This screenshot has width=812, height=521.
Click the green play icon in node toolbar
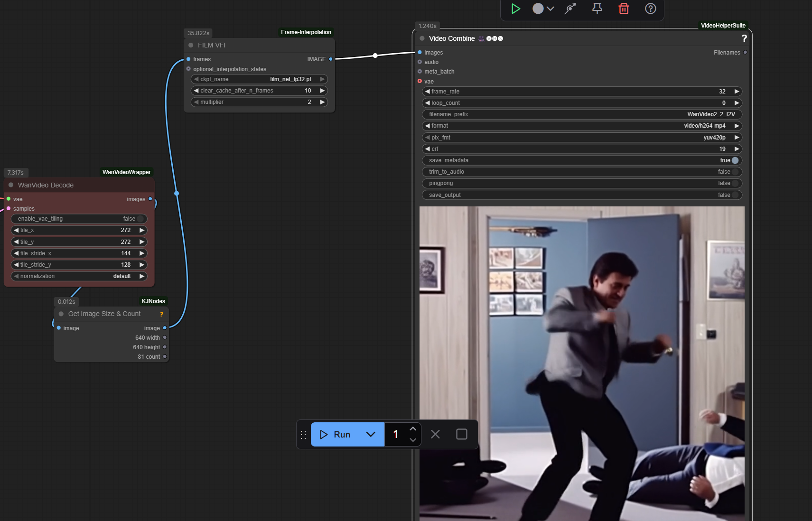[x=515, y=9]
